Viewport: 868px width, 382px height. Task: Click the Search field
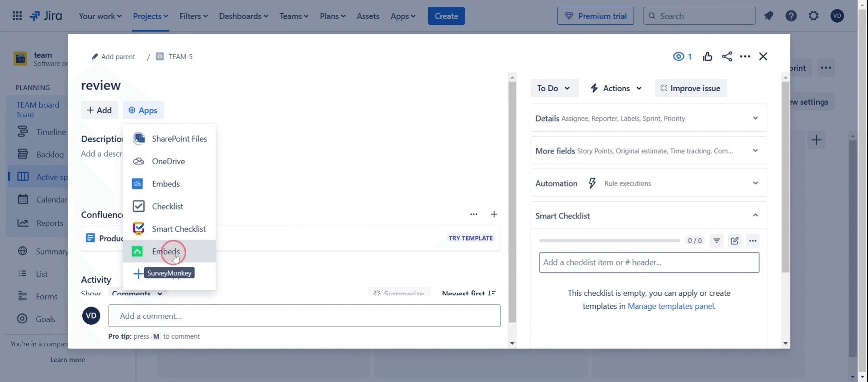click(699, 16)
